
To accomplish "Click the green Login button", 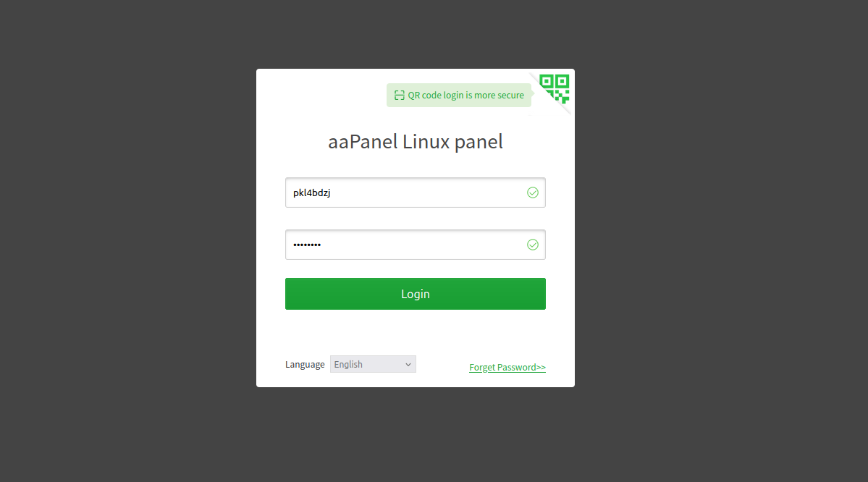I will [416, 294].
